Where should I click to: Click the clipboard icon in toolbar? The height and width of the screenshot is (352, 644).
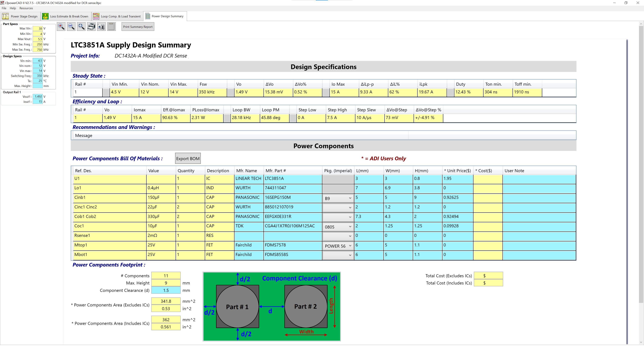[112, 26]
